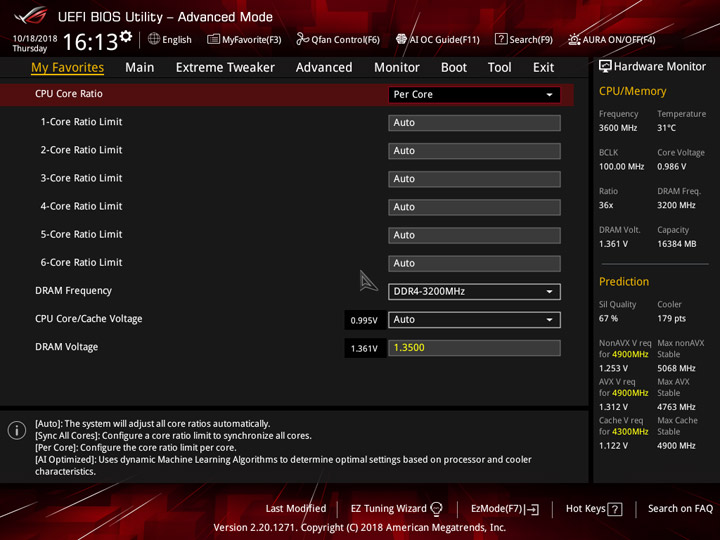Viewport: 720px width, 540px height.
Task: Click the Search question mark icon
Action: tap(501, 39)
